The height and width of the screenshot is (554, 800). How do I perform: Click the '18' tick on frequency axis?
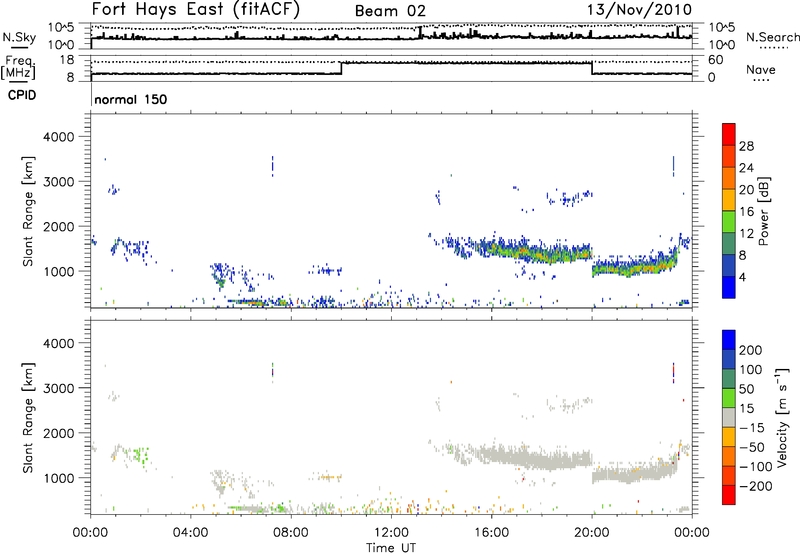pos(67,60)
